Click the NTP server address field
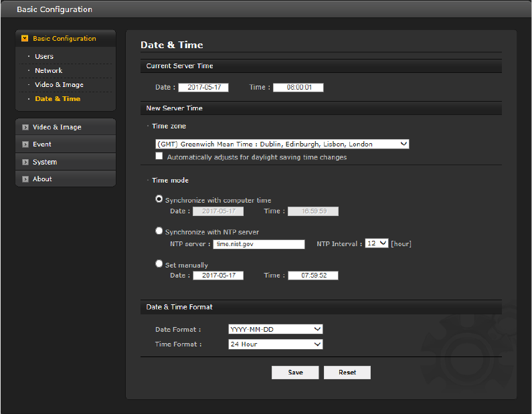 pyautogui.click(x=259, y=244)
